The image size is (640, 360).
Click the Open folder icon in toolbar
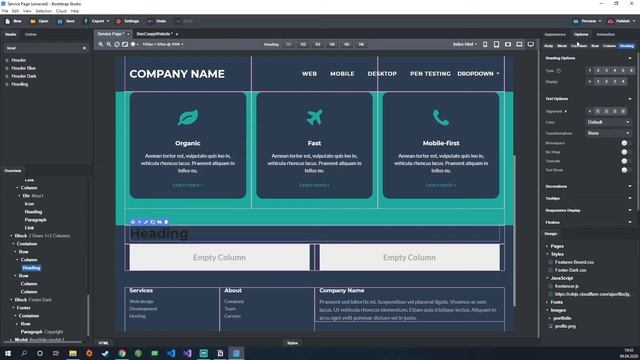tap(33, 21)
